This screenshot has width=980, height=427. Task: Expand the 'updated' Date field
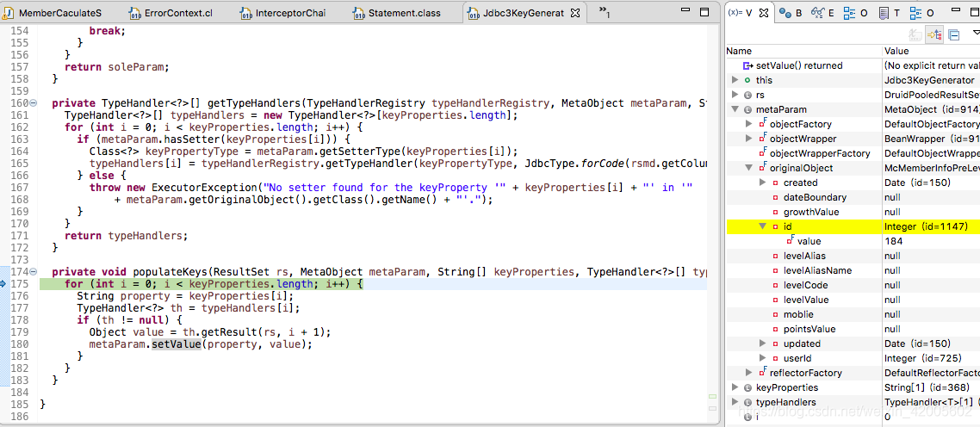click(x=763, y=343)
